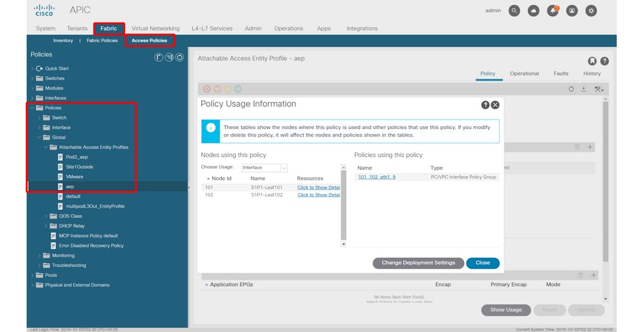Select the Site1Outside profile
Image resolution: width=644 pixels, height=332 pixels.
click(80, 167)
